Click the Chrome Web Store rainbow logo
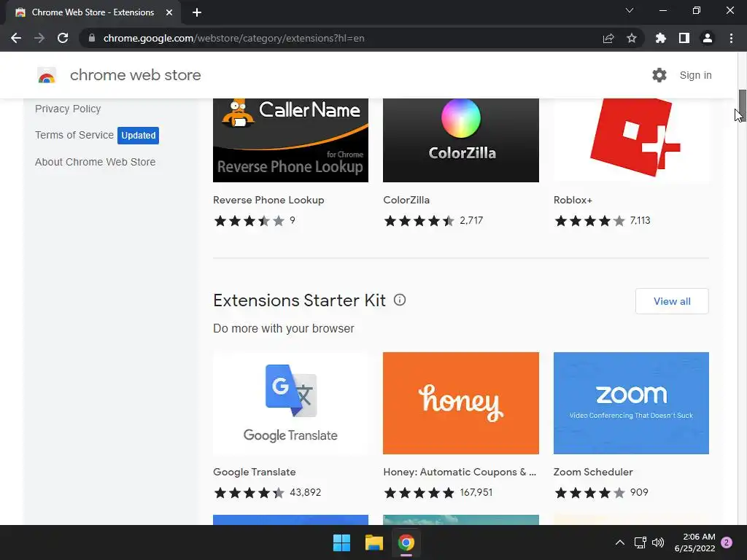This screenshot has width=747, height=560. coord(47,75)
